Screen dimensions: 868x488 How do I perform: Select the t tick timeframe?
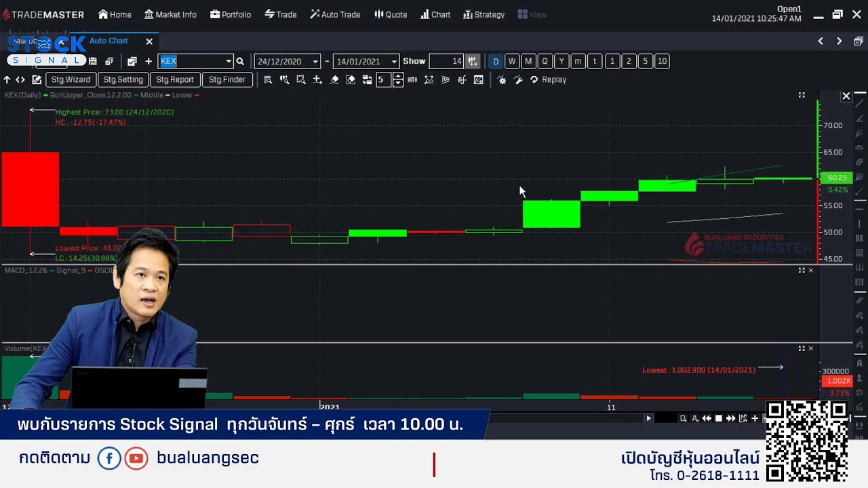(x=595, y=61)
